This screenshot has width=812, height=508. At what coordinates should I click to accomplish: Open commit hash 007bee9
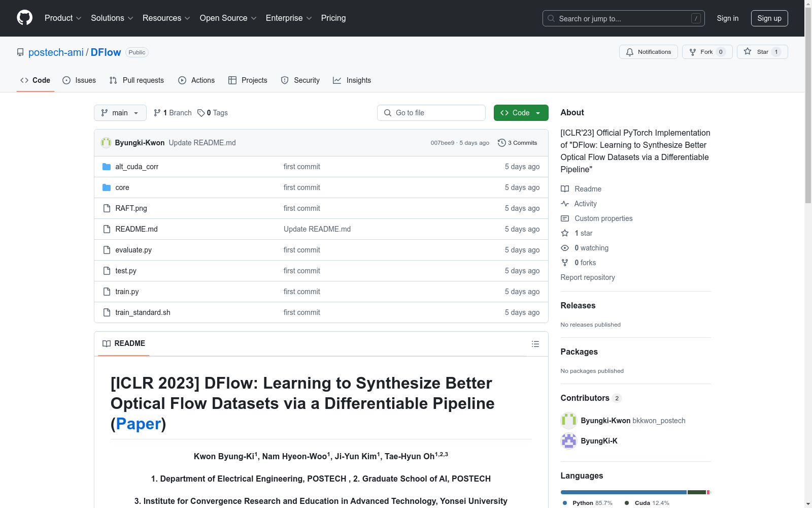443,143
